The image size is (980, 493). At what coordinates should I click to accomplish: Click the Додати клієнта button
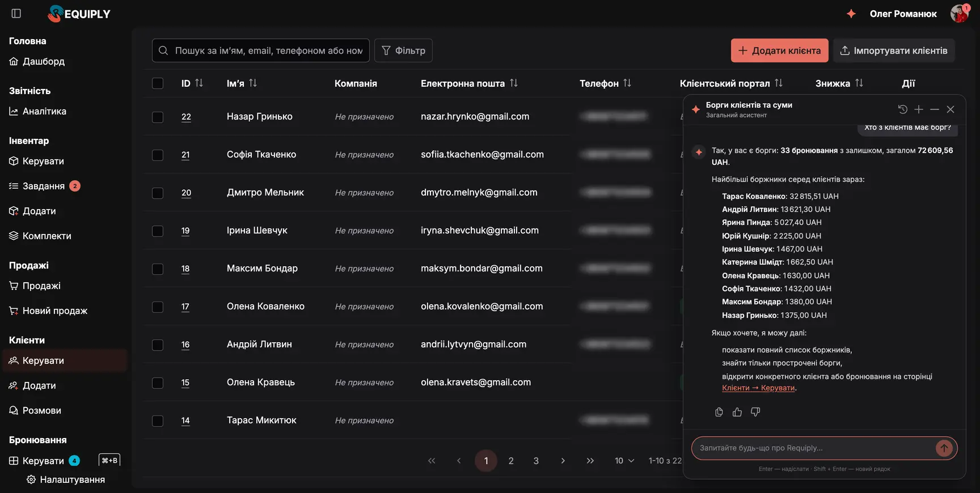tap(780, 50)
